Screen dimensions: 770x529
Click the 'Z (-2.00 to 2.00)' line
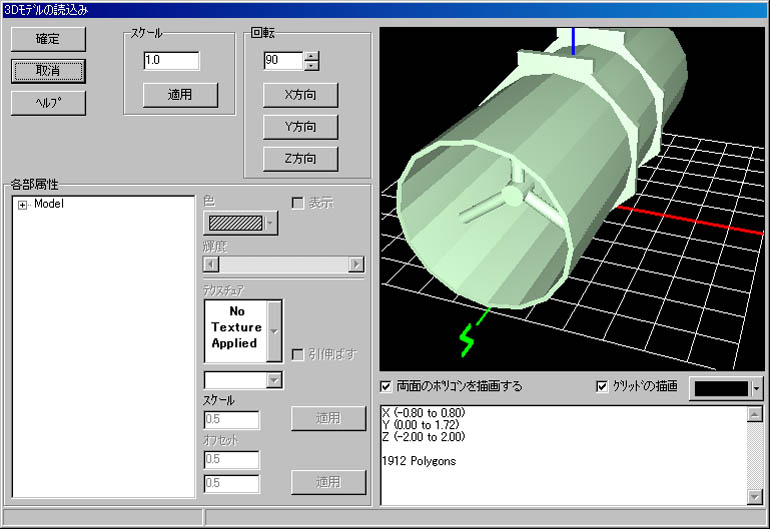click(423, 437)
